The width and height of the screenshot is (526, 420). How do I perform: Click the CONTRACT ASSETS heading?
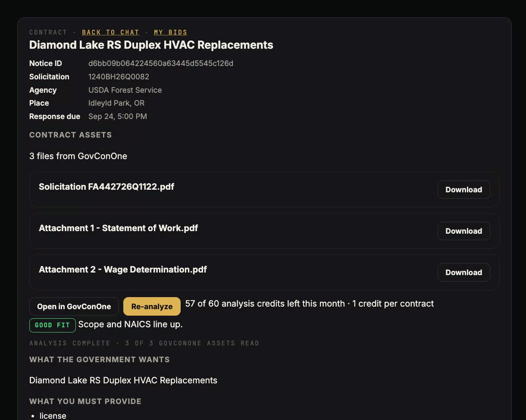pyautogui.click(x=70, y=135)
